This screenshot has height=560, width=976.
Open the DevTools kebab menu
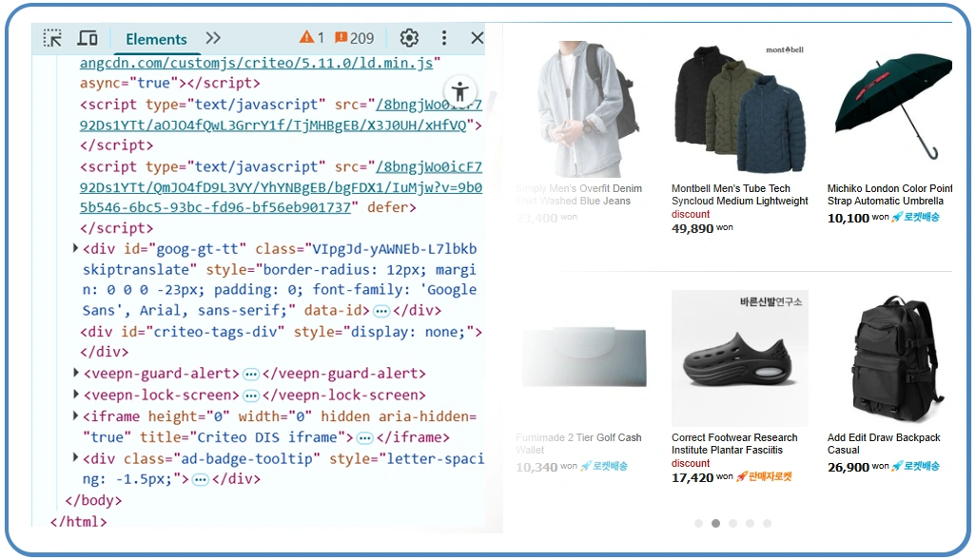pos(443,38)
